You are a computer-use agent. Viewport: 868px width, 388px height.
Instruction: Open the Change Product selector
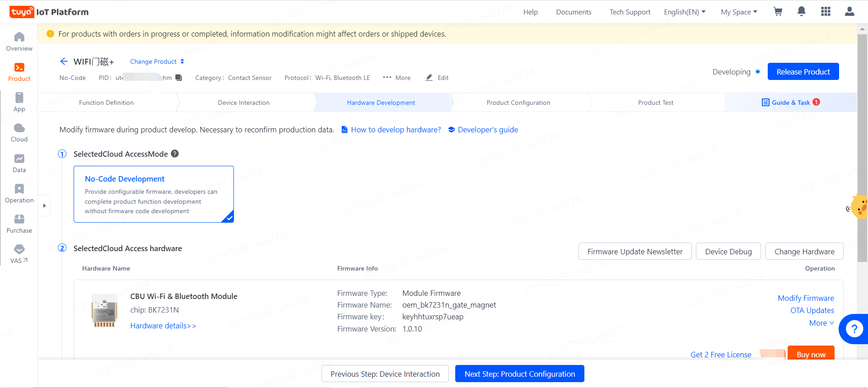[x=157, y=61]
